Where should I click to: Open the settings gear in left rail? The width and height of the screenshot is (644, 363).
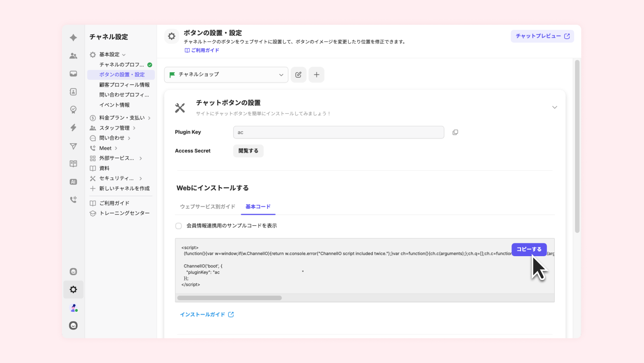73,290
